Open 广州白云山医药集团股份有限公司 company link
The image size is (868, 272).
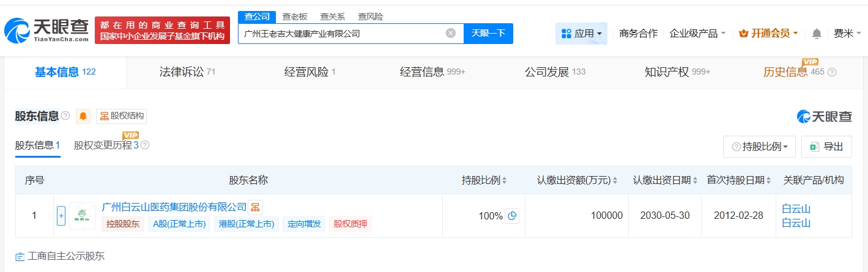pos(174,207)
